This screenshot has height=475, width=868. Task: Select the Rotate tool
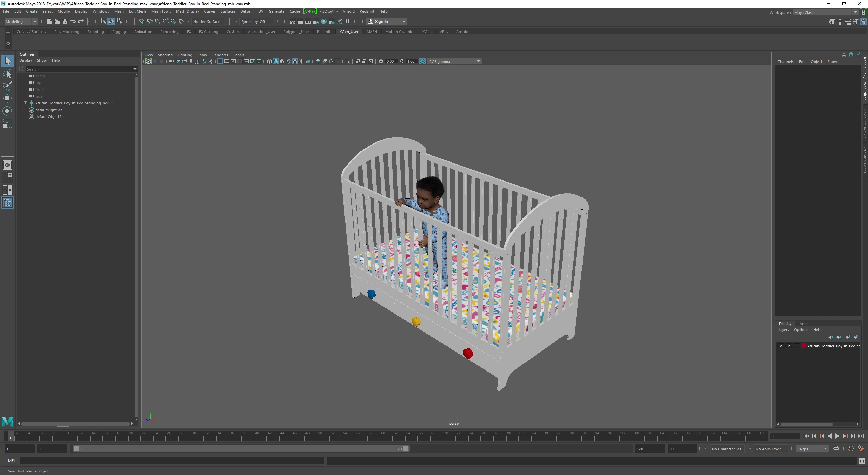tap(7, 111)
